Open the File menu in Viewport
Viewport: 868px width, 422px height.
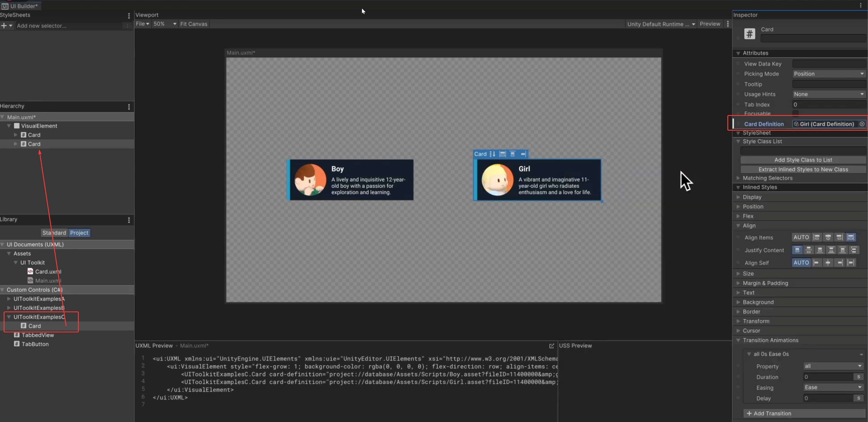click(142, 24)
